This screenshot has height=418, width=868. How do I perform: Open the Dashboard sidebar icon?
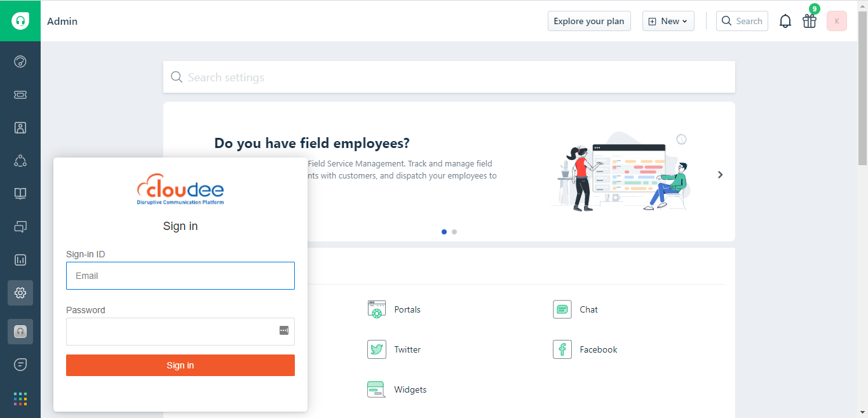[20, 62]
